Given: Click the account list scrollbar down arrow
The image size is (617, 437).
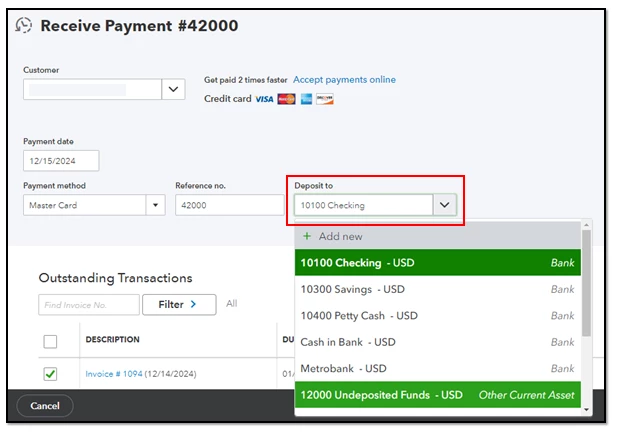Looking at the screenshot, I should coord(586,409).
